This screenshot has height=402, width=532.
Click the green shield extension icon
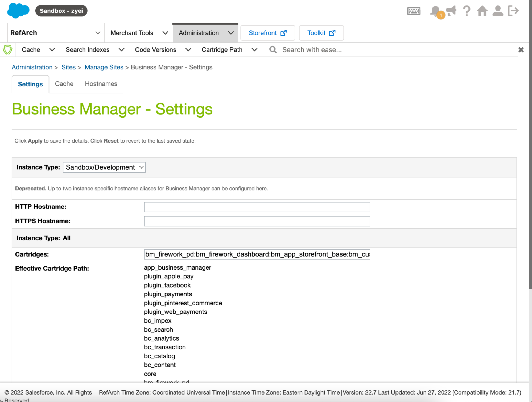[7, 50]
